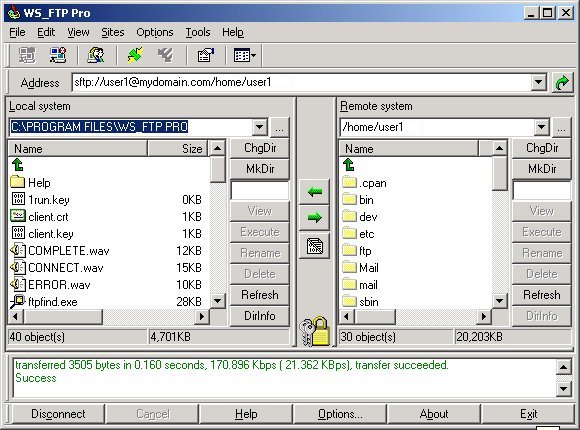Image resolution: width=580 pixels, height=430 pixels.
Task: Open the view mode grid icon dropdown
Action: [245, 56]
